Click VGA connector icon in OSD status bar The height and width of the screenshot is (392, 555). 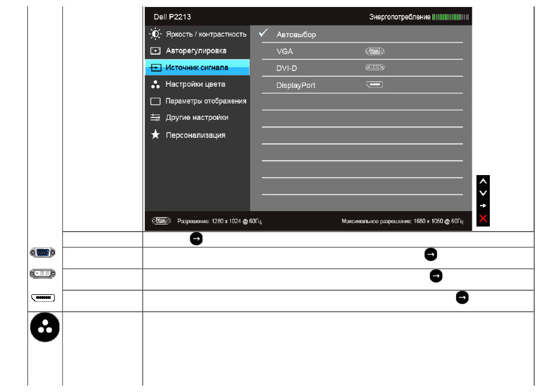[161, 221]
